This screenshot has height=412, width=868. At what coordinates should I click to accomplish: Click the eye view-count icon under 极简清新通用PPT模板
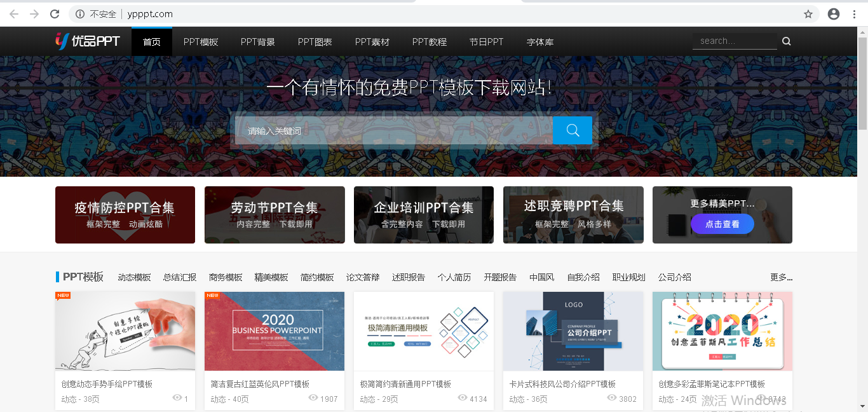pos(462,397)
